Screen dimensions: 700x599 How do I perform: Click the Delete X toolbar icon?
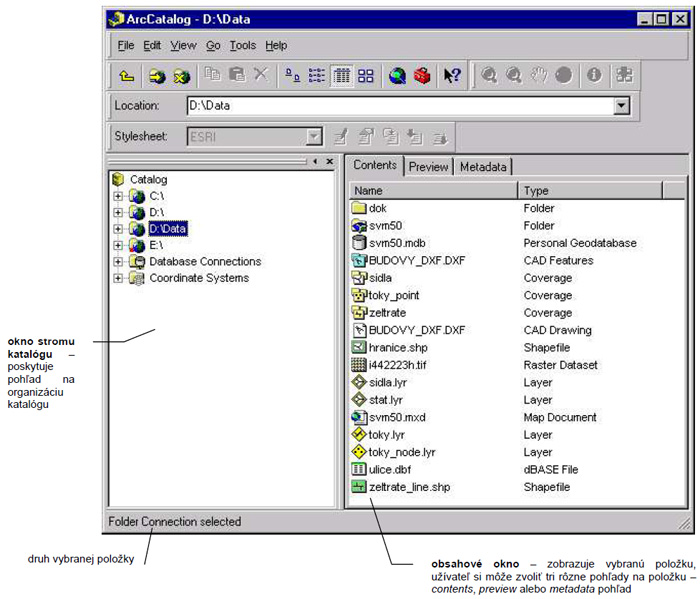click(262, 75)
